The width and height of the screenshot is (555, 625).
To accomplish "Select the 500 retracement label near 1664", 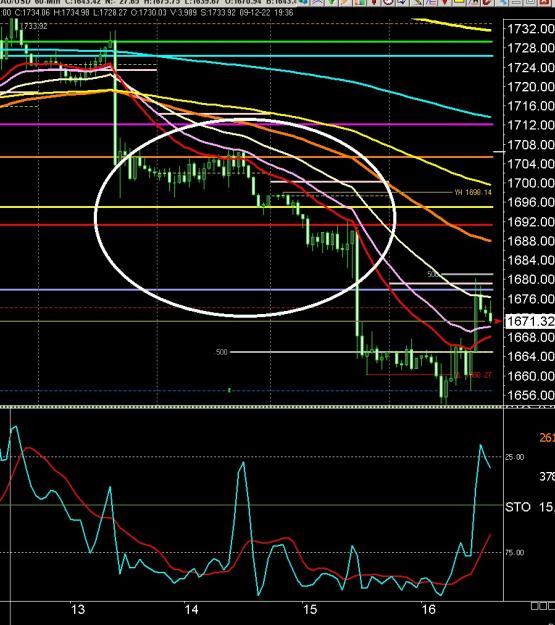I will (x=221, y=352).
